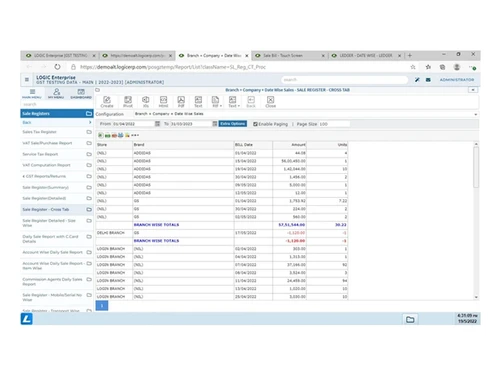
Task: Click the Close toolbar icon
Action: pos(270,102)
